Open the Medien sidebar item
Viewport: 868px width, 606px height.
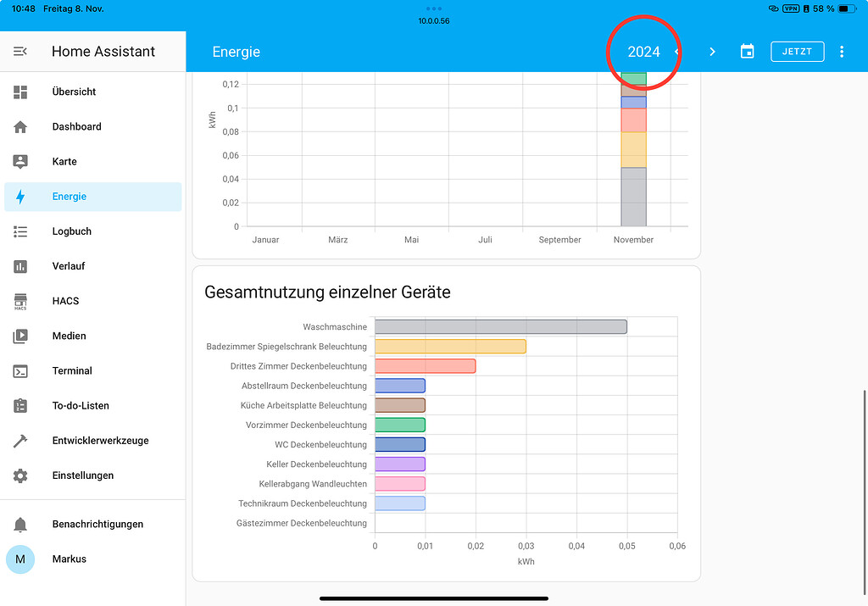pos(93,336)
